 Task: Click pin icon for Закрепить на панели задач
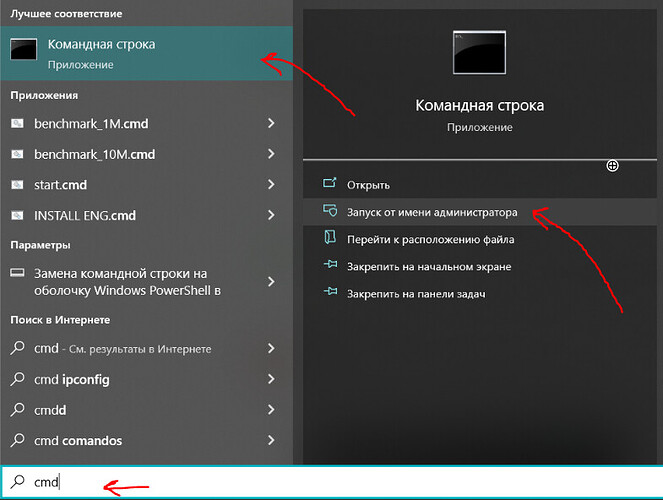[x=329, y=294]
